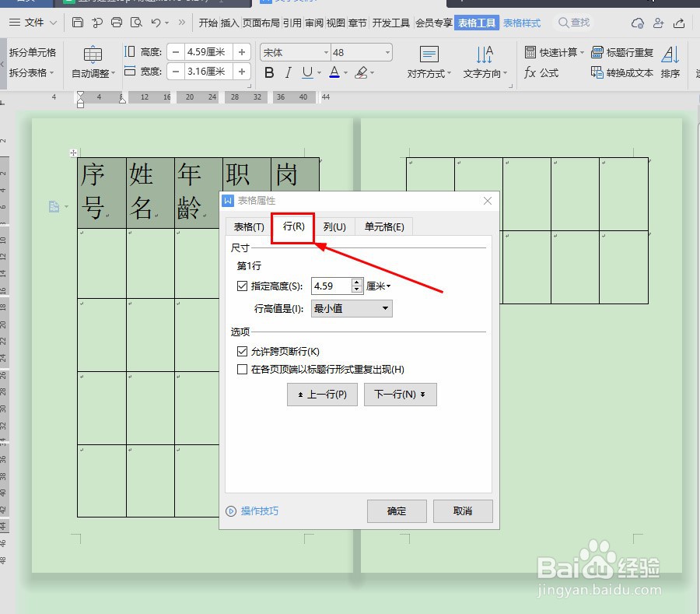Image resolution: width=700 pixels, height=614 pixels.
Task: Open the fx 公式 (Formula) tool
Action: pyautogui.click(x=541, y=72)
